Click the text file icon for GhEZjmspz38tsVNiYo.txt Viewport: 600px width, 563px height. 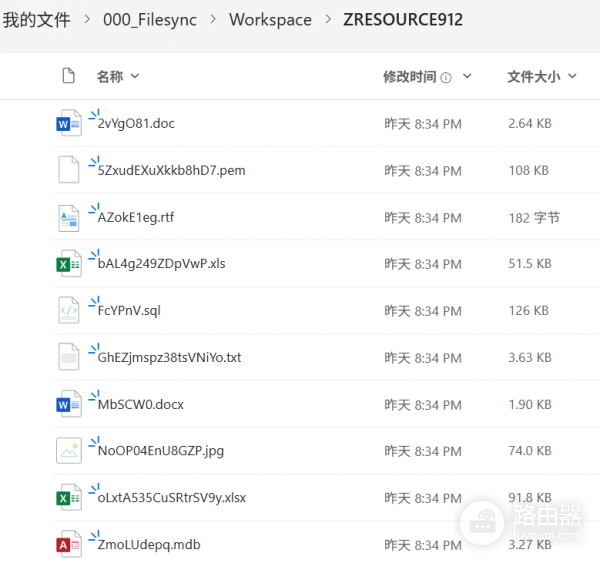click(69, 357)
